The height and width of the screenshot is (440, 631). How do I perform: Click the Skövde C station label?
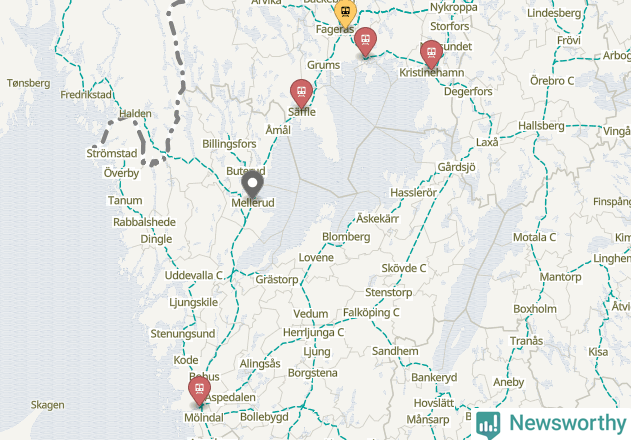(x=404, y=268)
